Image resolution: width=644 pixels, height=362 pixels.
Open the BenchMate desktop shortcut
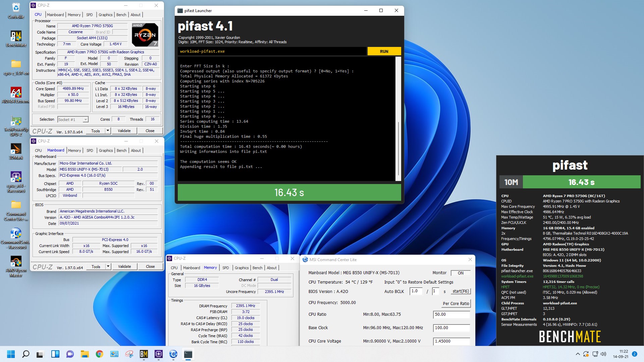coord(16,38)
